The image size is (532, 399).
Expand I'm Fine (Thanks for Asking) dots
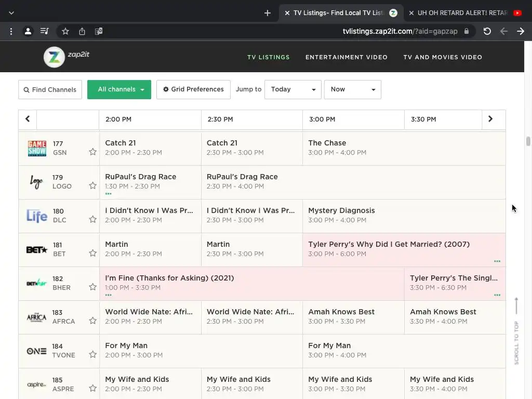[108, 295]
